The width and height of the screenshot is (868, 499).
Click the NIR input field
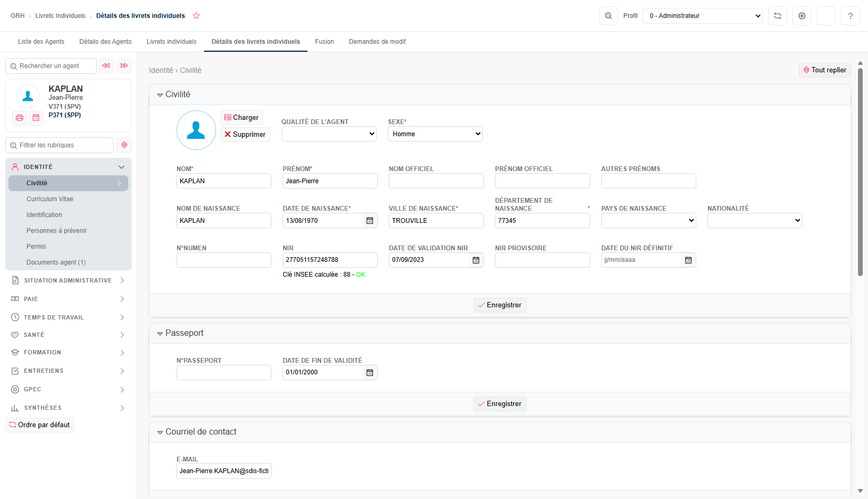pyautogui.click(x=330, y=260)
